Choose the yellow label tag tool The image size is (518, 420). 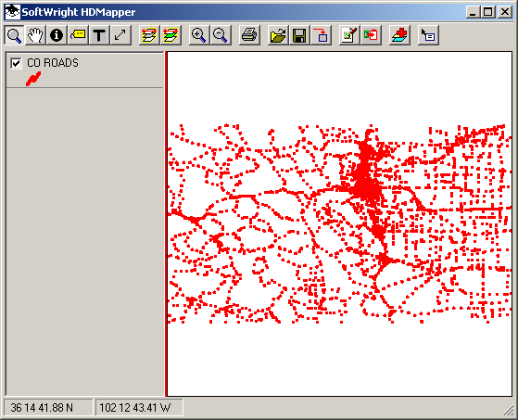coord(78,35)
